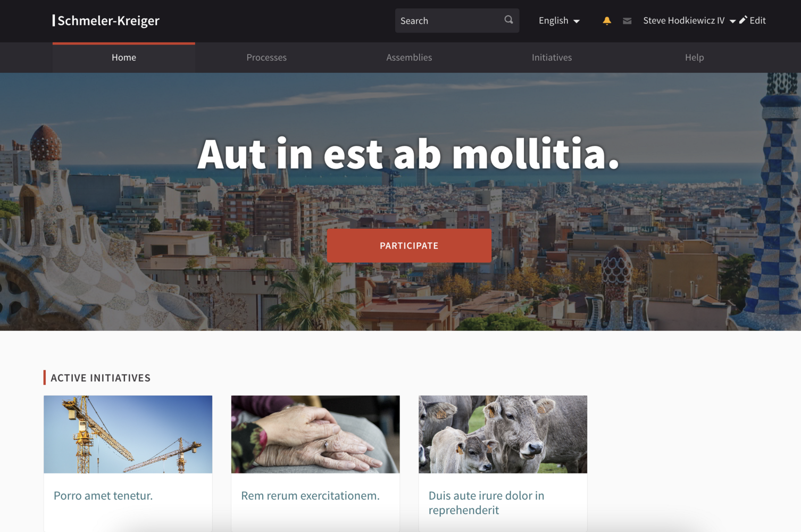Open the Help menu item
The width and height of the screenshot is (801, 532).
(694, 57)
